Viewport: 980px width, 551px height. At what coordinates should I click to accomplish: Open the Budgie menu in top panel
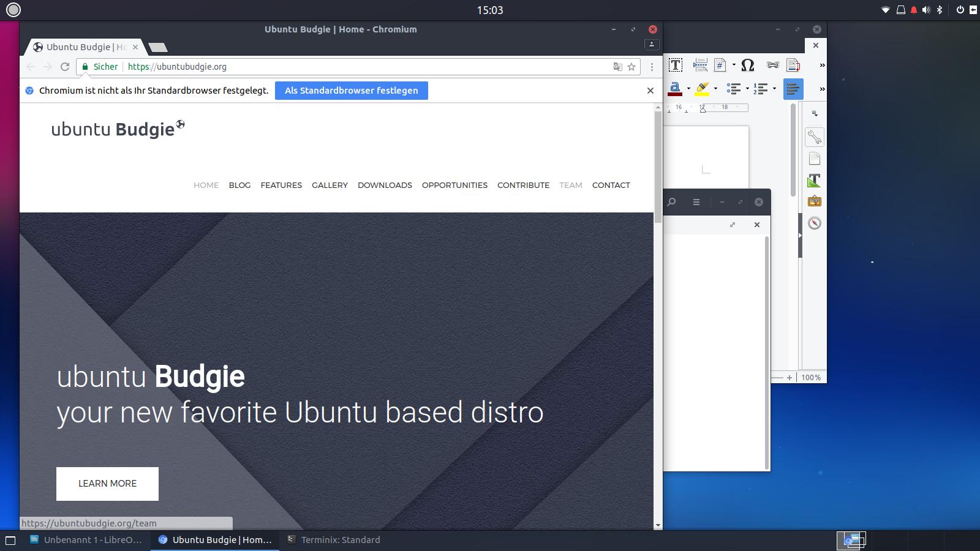tap(13, 10)
